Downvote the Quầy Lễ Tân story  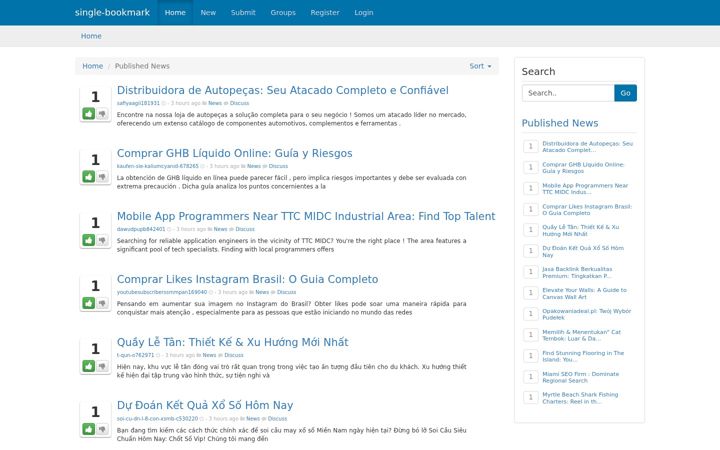click(x=102, y=366)
